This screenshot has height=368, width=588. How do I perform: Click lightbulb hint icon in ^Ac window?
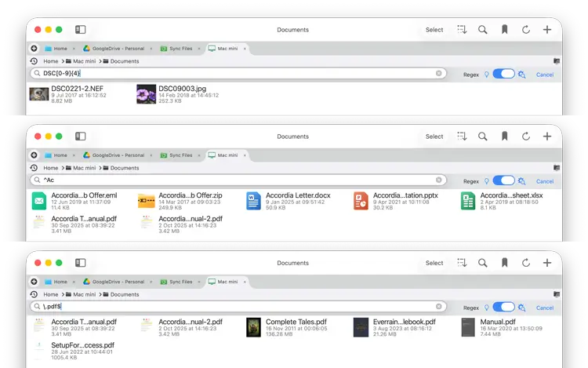click(x=486, y=181)
